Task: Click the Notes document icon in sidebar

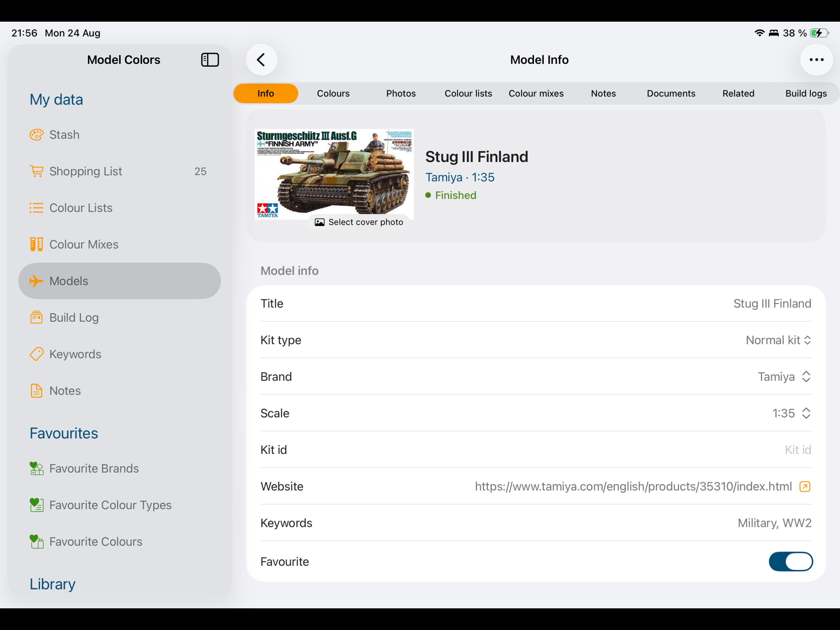Action: tap(36, 391)
